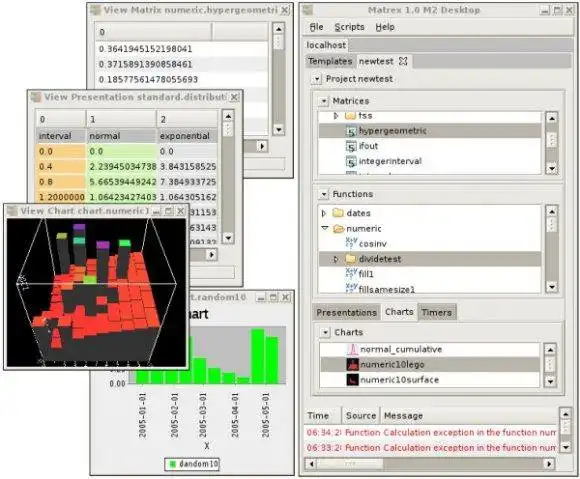Click the 06:34 Function Calculation exception log entry

click(x=431, y=432)
